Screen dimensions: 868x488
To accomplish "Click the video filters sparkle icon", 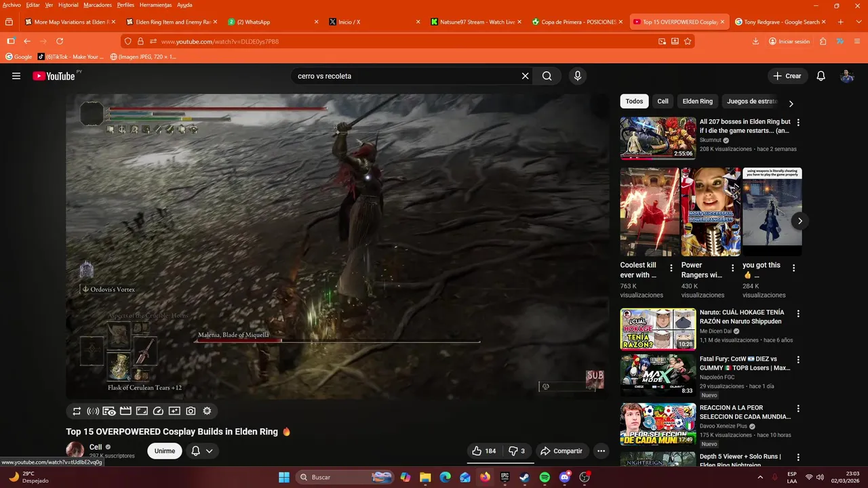I will pos(174,411).
